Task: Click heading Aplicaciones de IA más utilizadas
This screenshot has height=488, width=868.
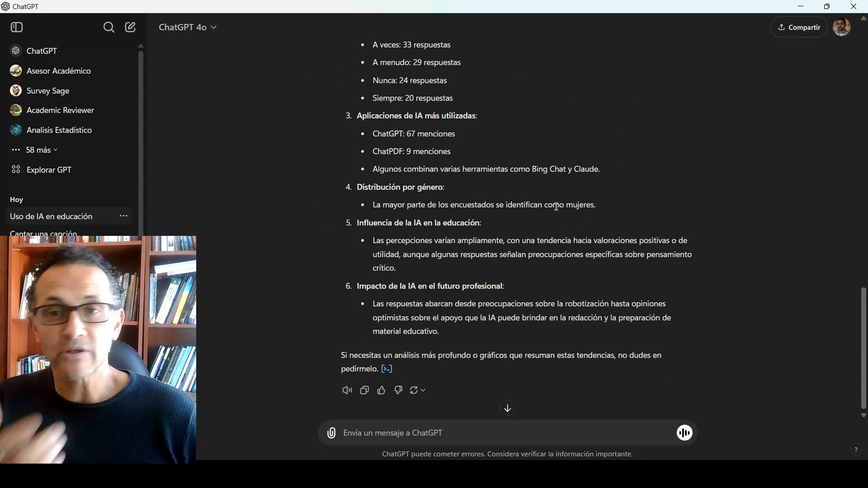Action: coord(417,116)
